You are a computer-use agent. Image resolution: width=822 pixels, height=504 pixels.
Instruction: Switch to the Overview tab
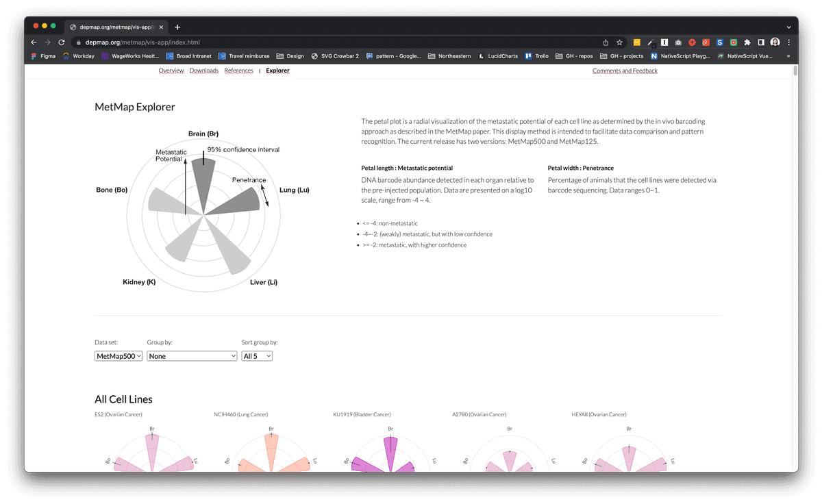tap(171, 71)
